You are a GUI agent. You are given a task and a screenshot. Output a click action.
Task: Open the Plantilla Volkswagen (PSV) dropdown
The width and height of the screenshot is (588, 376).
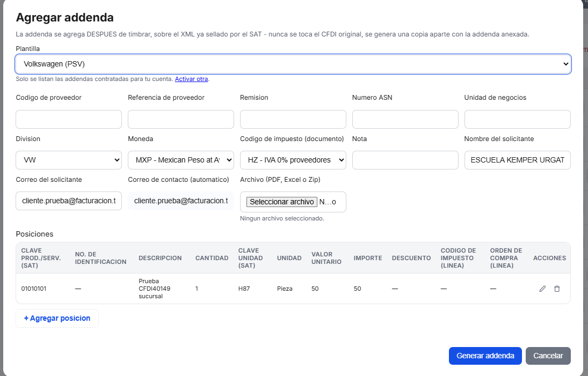coord(293,64)
